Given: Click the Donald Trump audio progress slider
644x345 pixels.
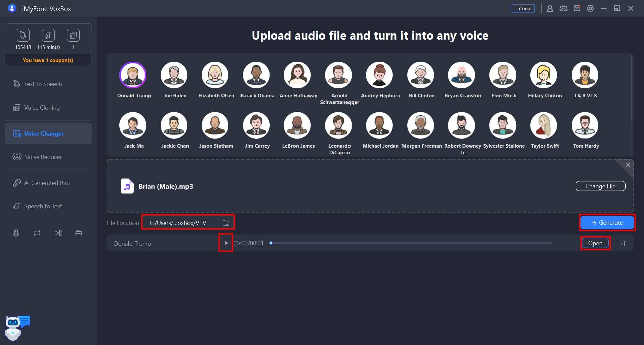Looking at the screenshot, I should [x=411, y=243].
